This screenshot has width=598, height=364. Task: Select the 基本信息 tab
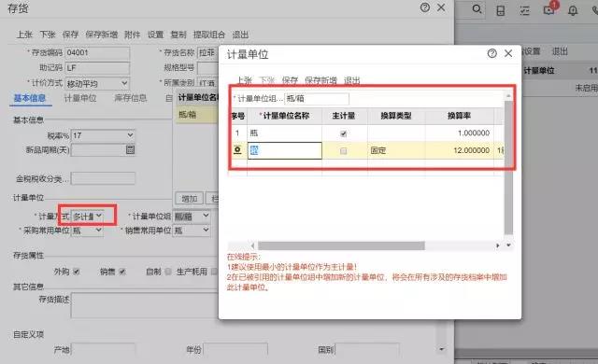[x=30, y=98]
